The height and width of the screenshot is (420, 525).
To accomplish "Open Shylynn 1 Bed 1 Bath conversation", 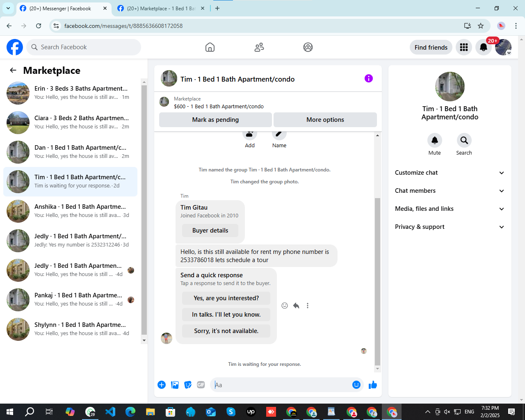I will click(71, 329).
